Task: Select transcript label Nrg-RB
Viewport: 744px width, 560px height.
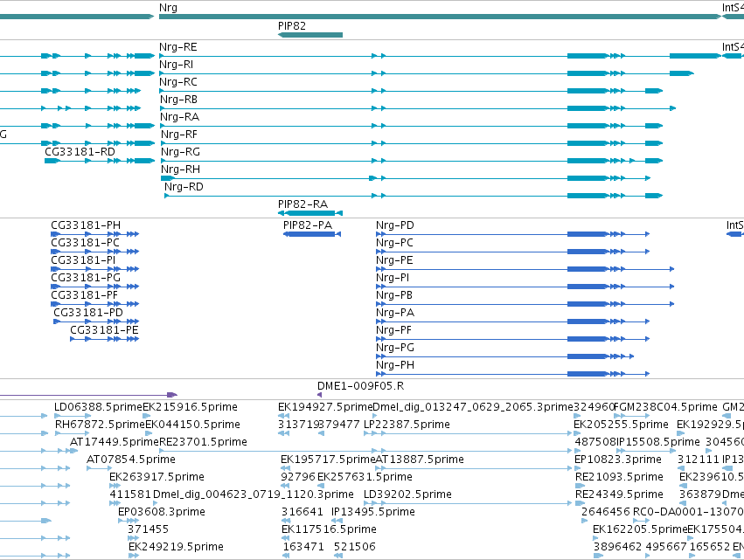Action: click(x=178, y=100)
